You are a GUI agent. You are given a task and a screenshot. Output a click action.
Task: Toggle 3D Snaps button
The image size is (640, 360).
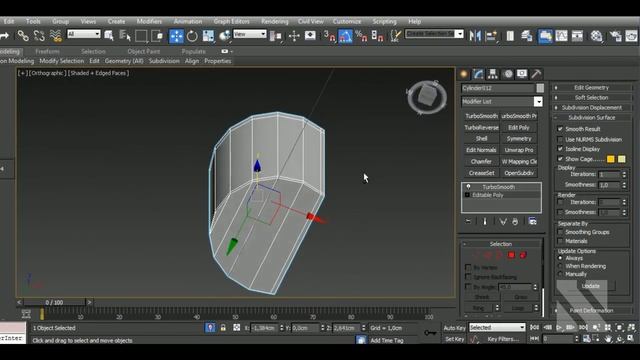329,36
